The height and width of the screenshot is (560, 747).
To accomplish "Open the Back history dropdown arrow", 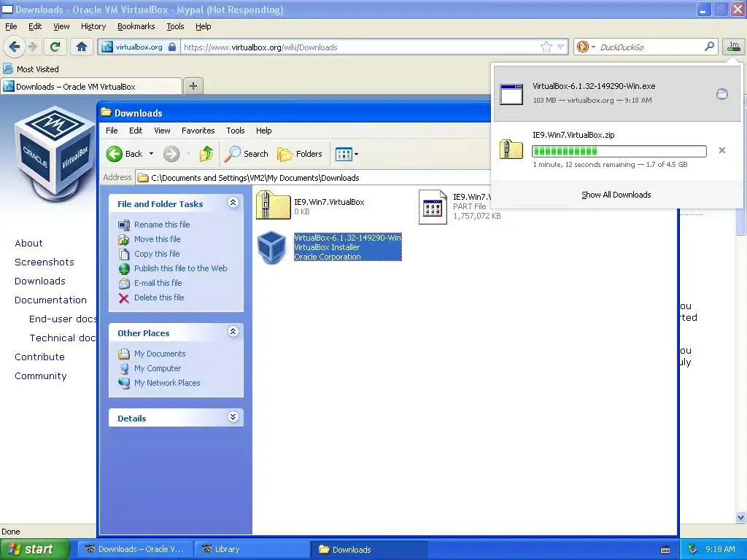I will coord(151,154).
